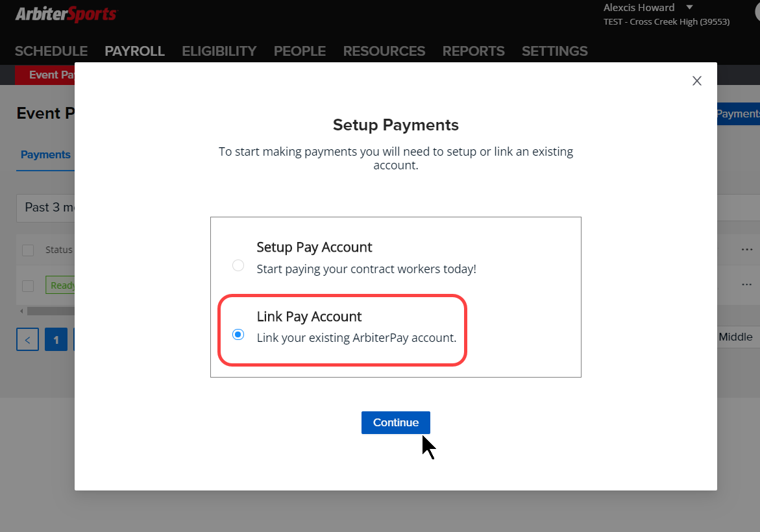Viewport: 760px width, 532px height.
Task: Click the horizontal scrollbar left arrow
Action: pyautogui.click(x=21, y=311)
